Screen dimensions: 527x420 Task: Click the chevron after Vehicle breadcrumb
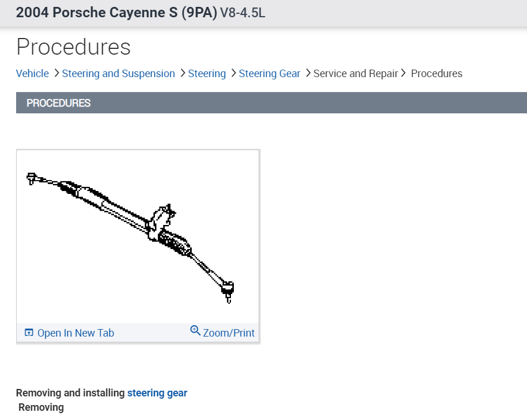click(56, 73)
